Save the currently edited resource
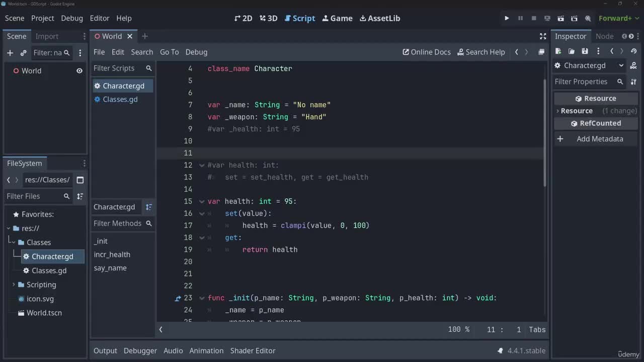This screenshot has width=644, height=362. (x=585, y=51)
